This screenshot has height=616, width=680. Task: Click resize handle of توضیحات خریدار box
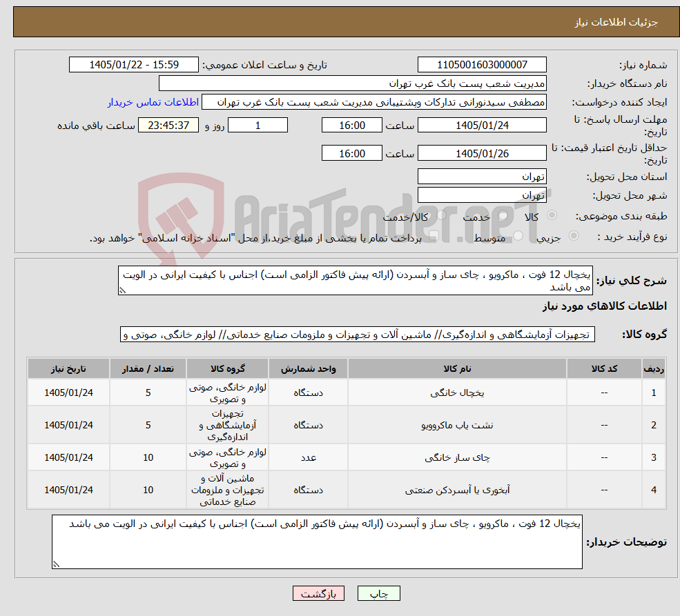56,564
